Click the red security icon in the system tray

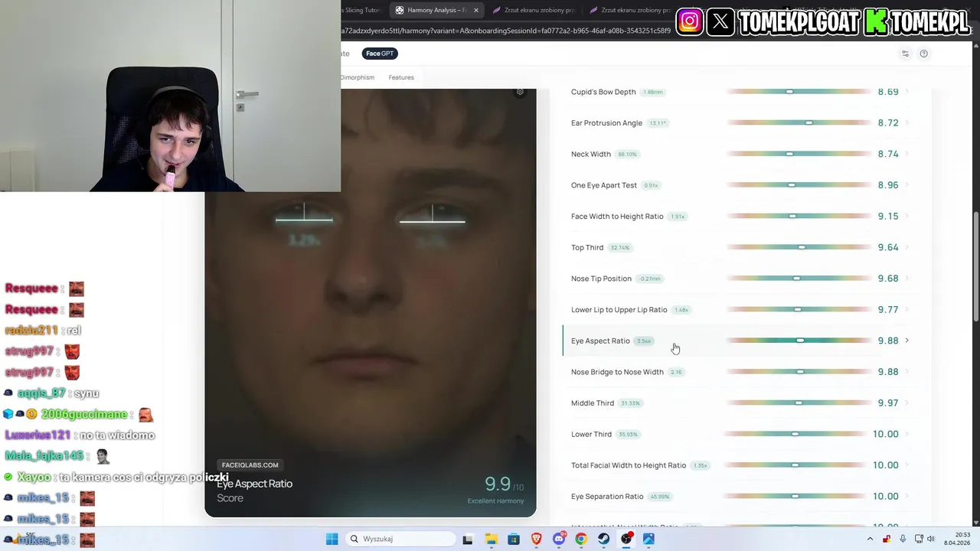pyautogui.click(x=887, y=539)
